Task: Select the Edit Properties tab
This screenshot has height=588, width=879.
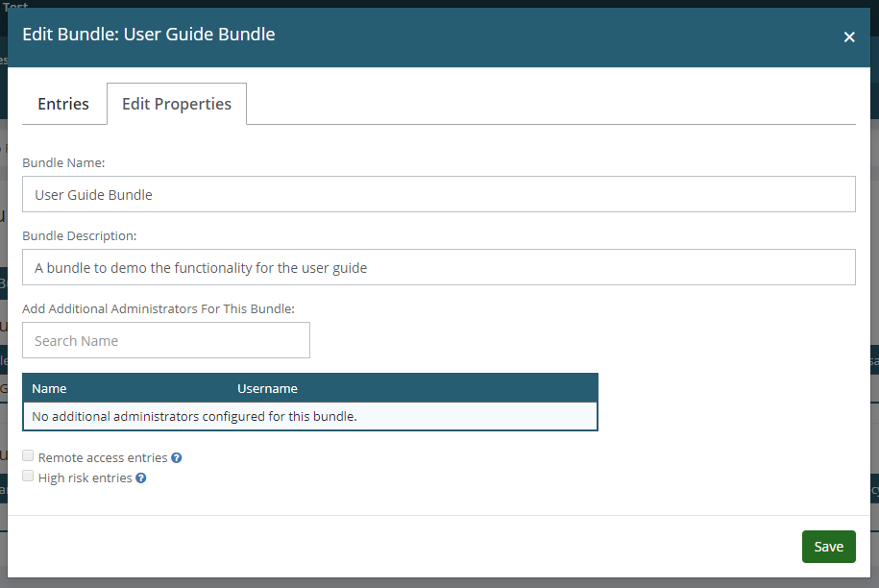Action: coord(177,104)
